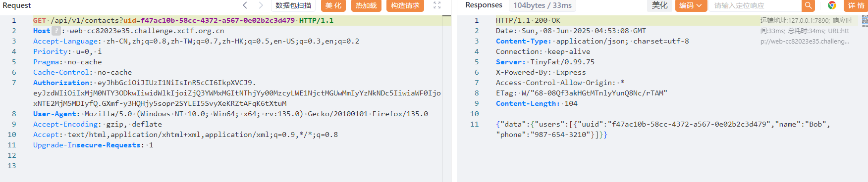
Task: Click the Responses panel title
Action: 484,5
